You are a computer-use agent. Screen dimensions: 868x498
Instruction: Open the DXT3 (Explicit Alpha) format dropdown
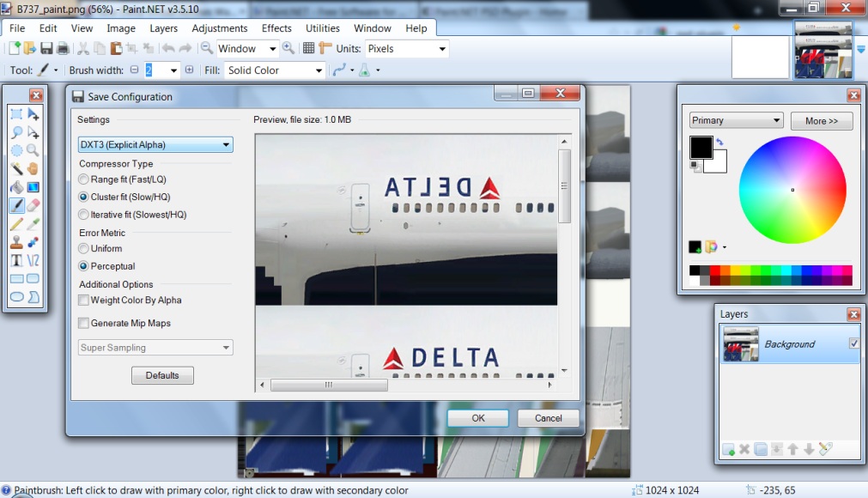155,144
